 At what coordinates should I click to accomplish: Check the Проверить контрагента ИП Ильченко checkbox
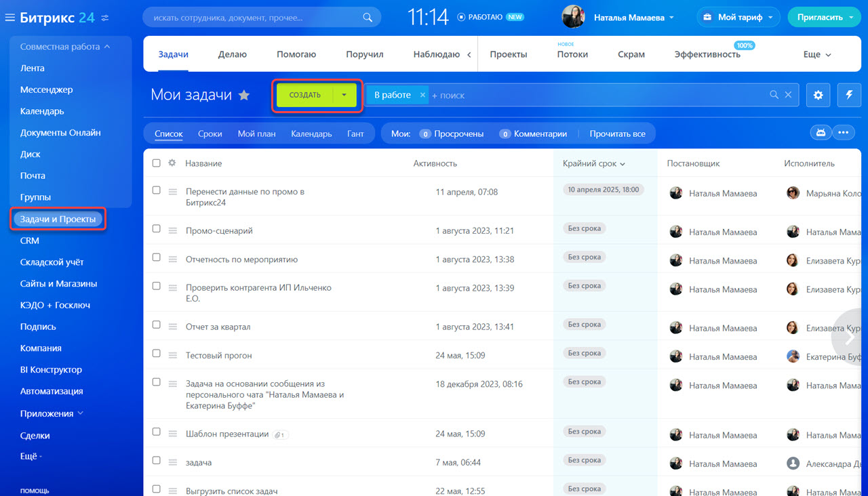[x=157, y=286]
